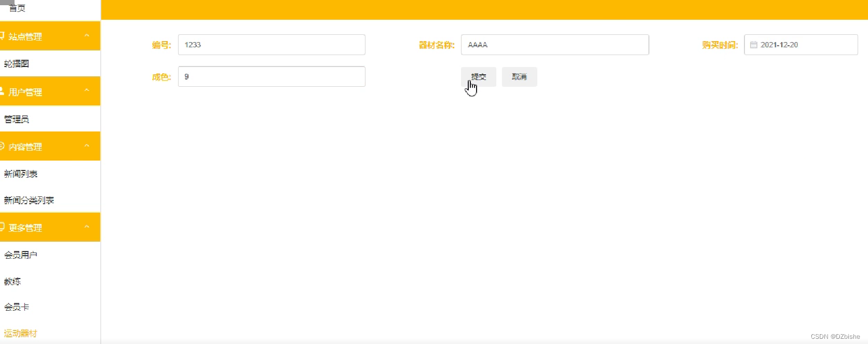Focus the 编号 input field

pos(272,45)
